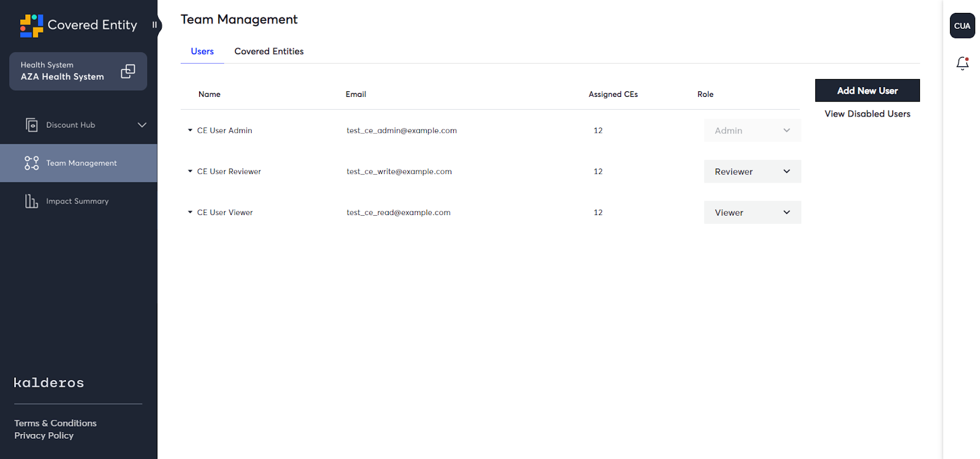This screenshot has height=459, width=980.
Task: Click the Add New User button
Action: click(x=867, y=91)
